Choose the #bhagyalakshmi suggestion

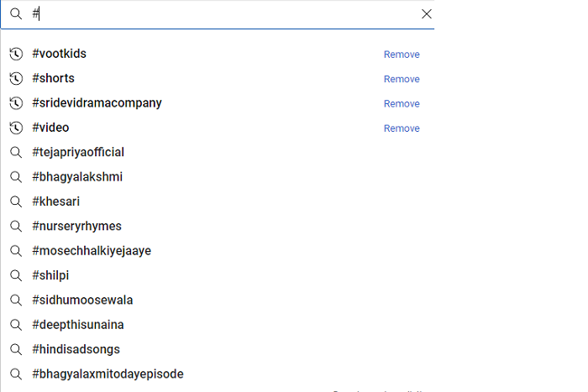[x=77, y=177]
